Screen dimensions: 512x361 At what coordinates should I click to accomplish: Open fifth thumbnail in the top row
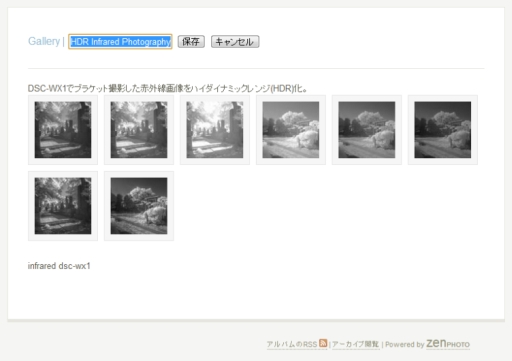click(x=367, y=130)
